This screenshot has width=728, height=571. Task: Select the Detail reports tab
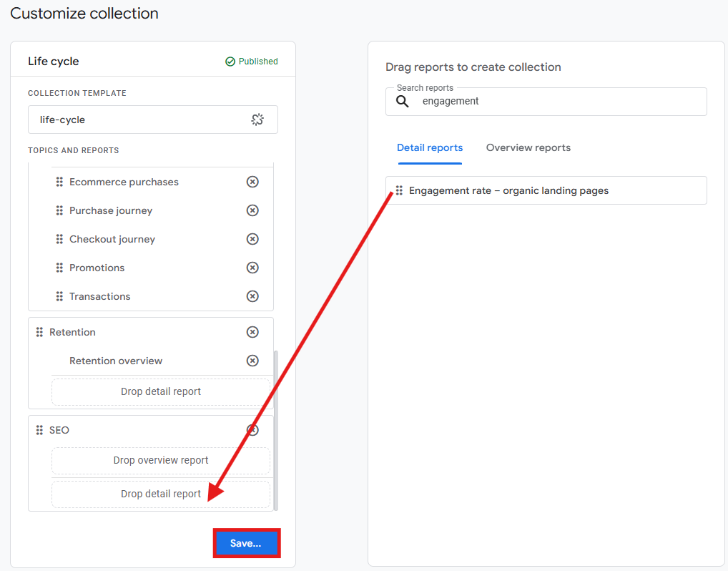[x=430, y=147]
